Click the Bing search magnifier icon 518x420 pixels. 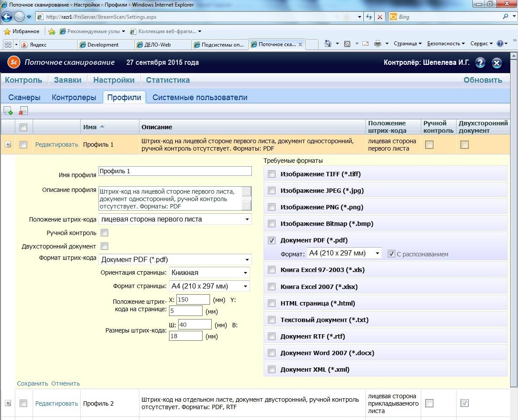click(x=505, y=17)
